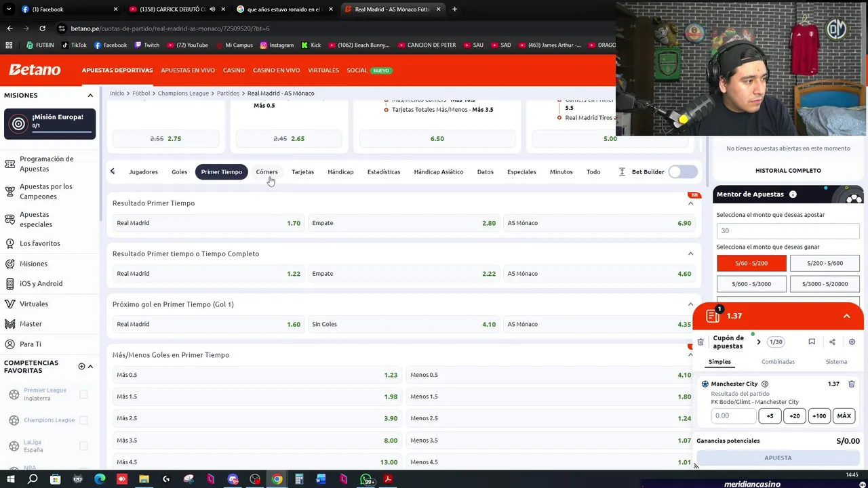Open the FUTBIN bookmark
This screenshot has width=868, height=488.
(40, 45)
